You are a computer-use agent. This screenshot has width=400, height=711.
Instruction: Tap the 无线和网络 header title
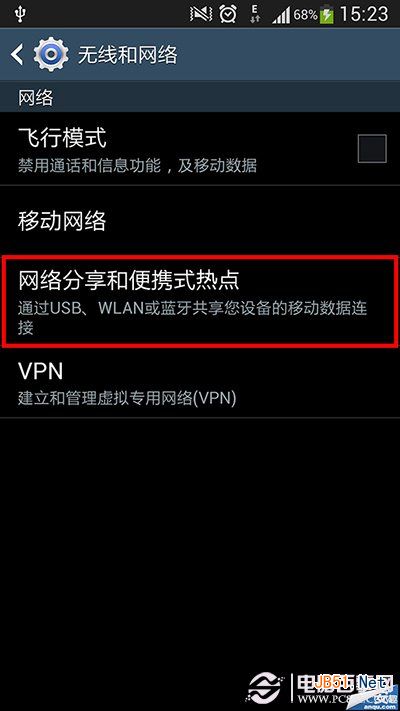pyautogui.click(x=128, y=55)
